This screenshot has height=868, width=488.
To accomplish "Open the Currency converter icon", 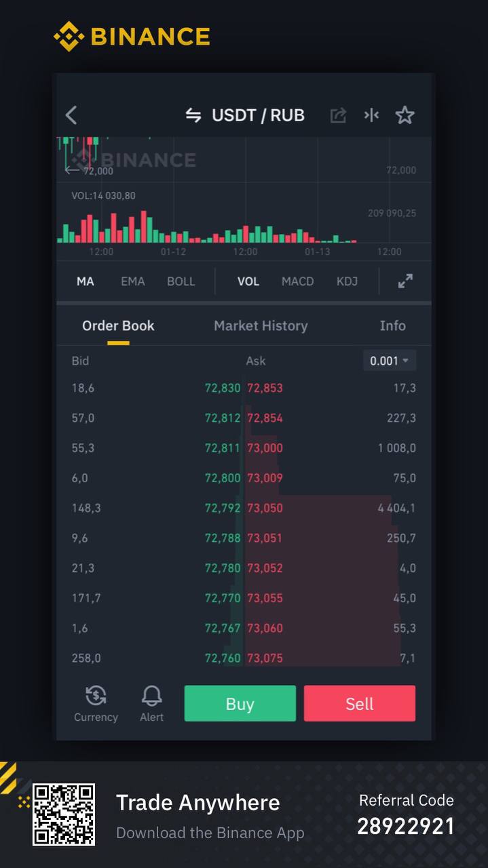I will point(96,703).
